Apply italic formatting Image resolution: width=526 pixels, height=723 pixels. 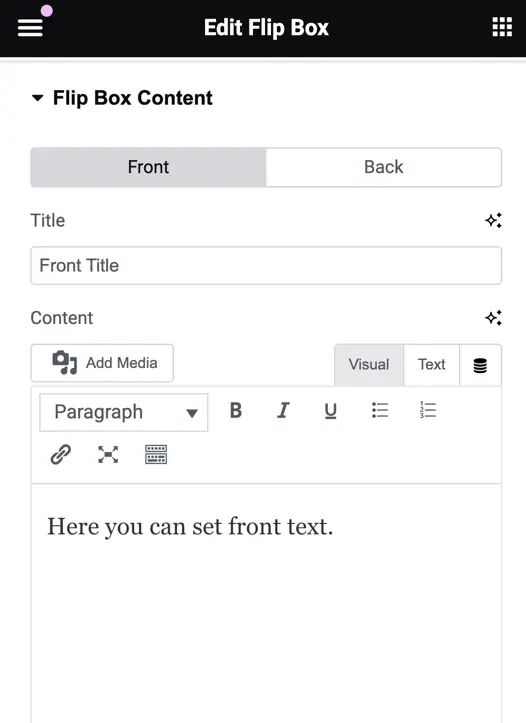tap(283, 410)
